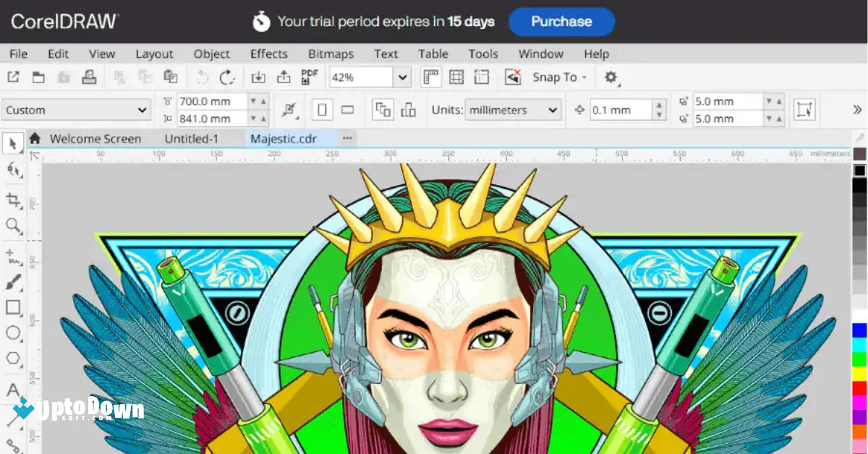Screen dimensions: 868x454
Task: Click the Purchase button
Action: (562, 22)
